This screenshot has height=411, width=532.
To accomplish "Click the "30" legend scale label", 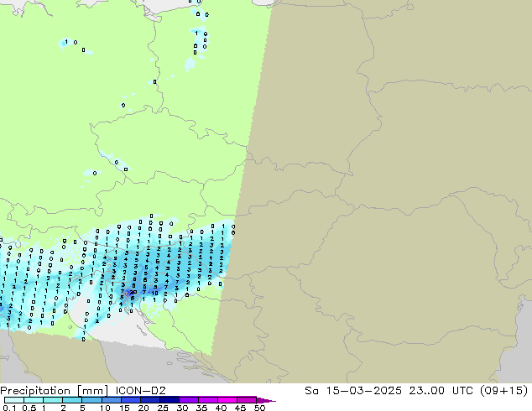I will click(183, 408).
